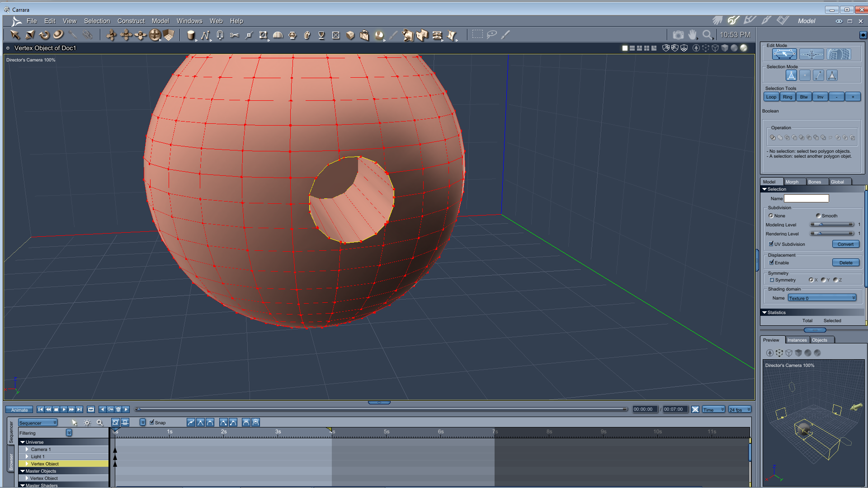Disable UV Subdivision checkbox

[x=771, y=244]
